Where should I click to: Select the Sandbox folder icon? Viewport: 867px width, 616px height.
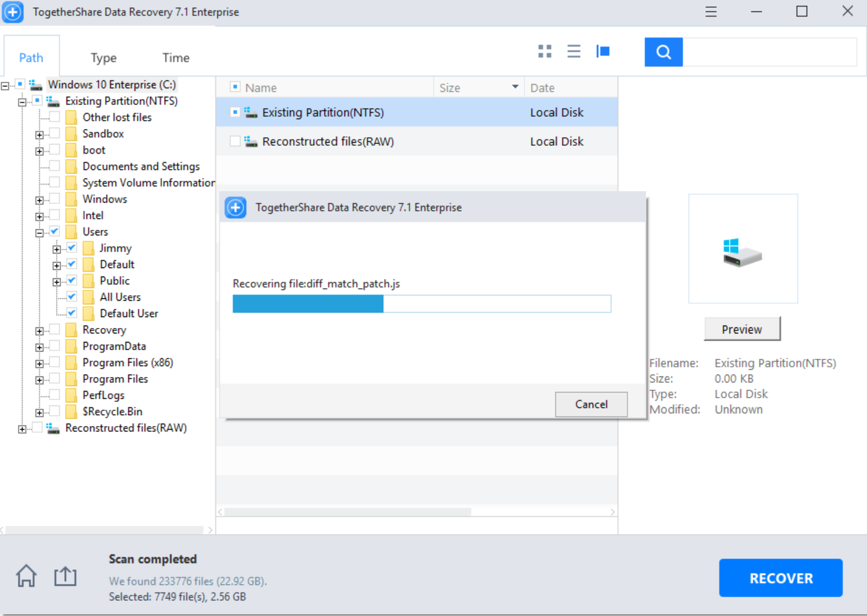71,134
